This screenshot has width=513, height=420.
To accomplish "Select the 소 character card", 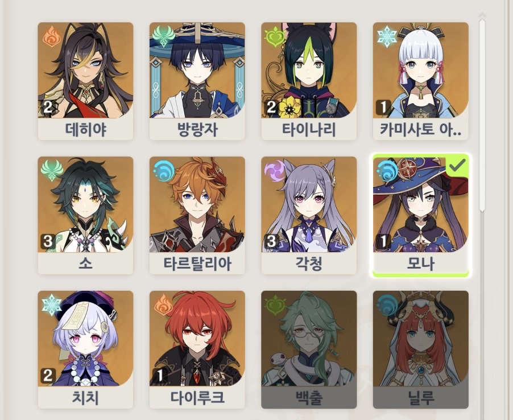I will pos(85,215).
